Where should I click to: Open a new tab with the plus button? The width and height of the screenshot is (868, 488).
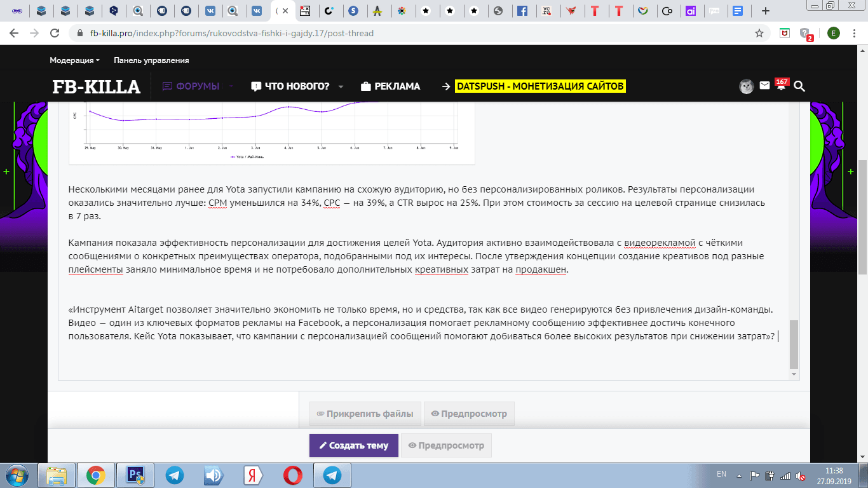766,11
